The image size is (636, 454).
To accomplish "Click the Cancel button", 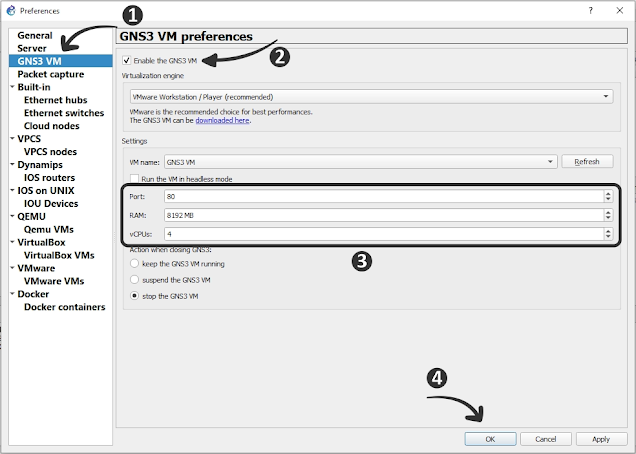I will [546, 439].
